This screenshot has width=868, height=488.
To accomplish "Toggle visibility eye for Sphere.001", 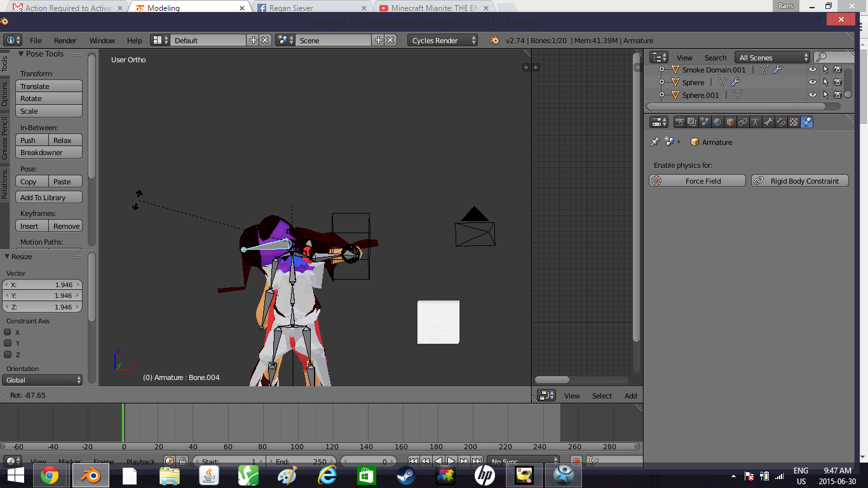I will point(812,95).
